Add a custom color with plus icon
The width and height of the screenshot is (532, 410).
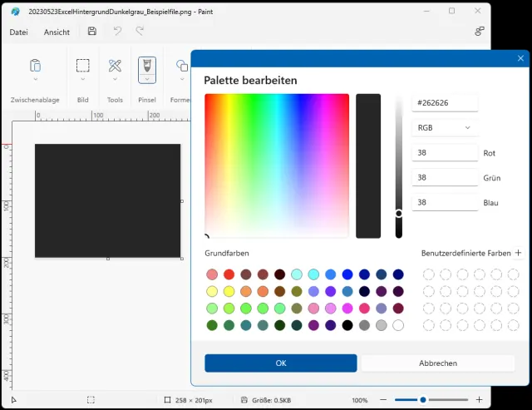pyautogui.click(x=518, y=253)
